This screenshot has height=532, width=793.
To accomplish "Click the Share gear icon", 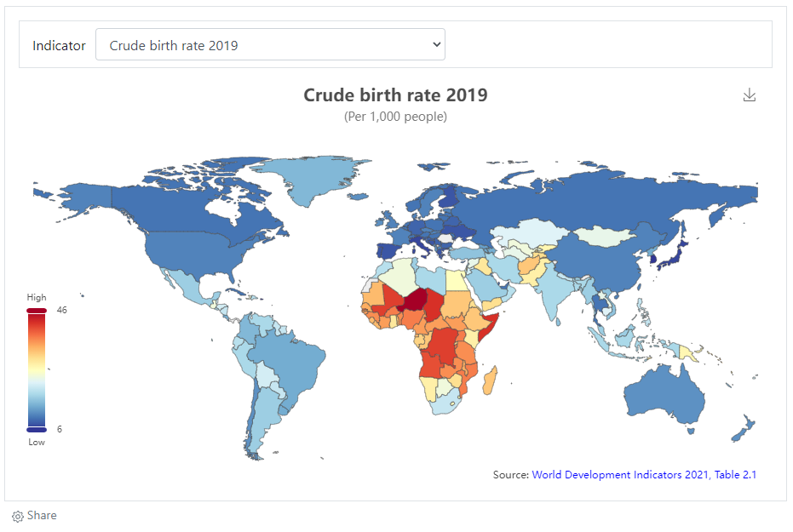I will [x=18, y=517].
